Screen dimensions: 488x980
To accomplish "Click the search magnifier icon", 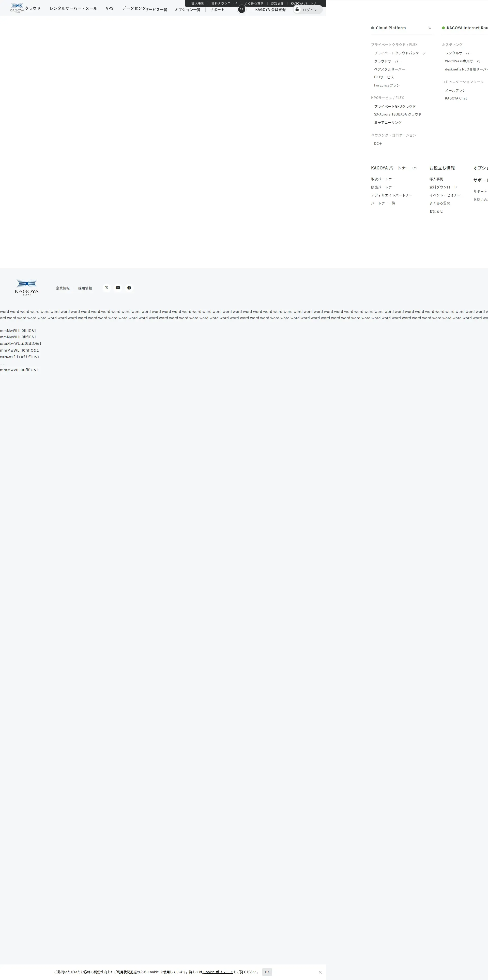I will tap(241, 9).
